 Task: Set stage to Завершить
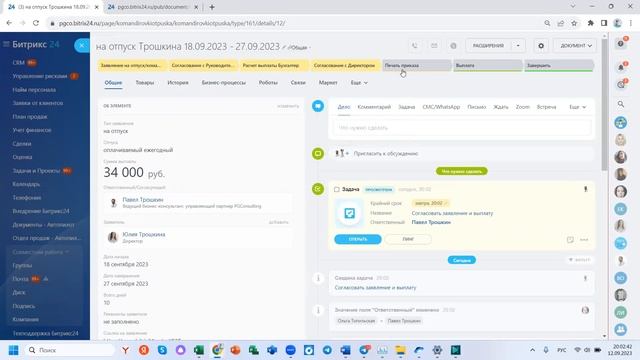pyautogui.click(x=558, y=65)
